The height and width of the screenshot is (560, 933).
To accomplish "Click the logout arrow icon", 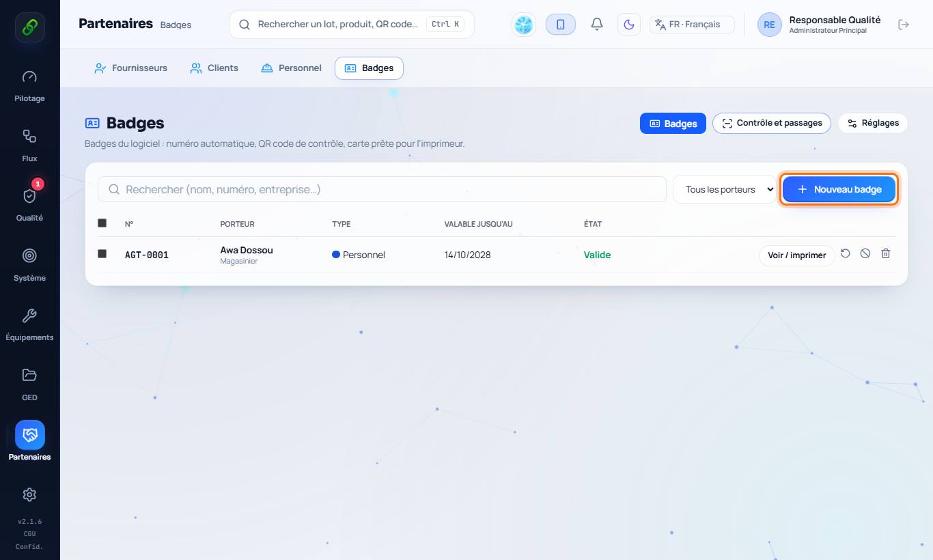I will pos(904,25).
